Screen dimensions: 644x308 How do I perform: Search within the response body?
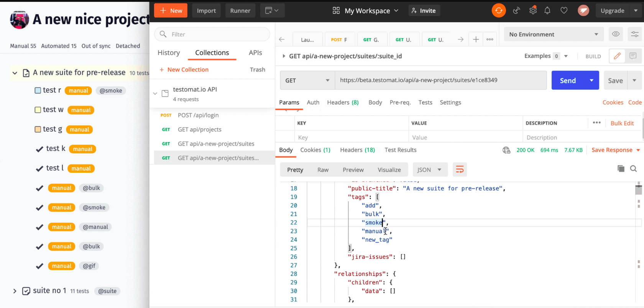point(633,169)
